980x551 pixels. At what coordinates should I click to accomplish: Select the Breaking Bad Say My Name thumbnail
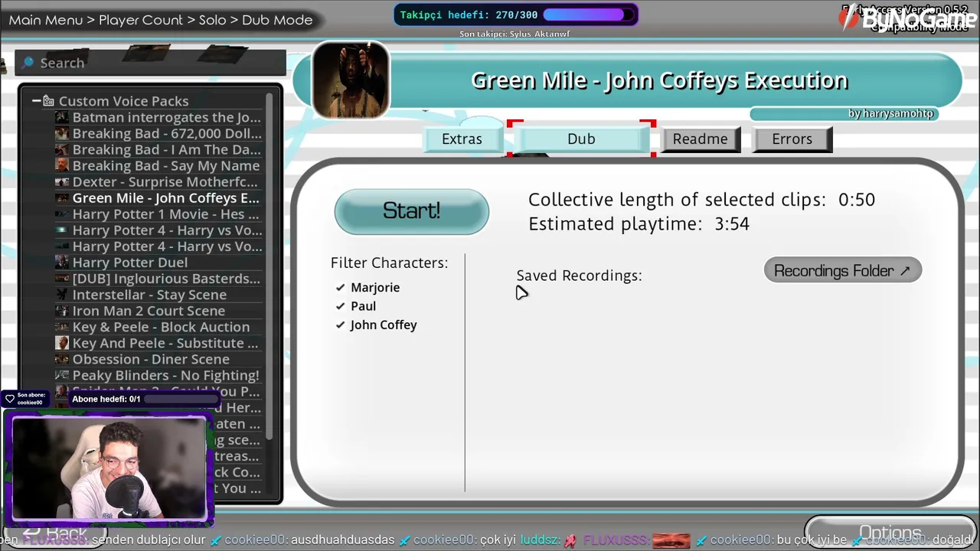tap(61, 165)
